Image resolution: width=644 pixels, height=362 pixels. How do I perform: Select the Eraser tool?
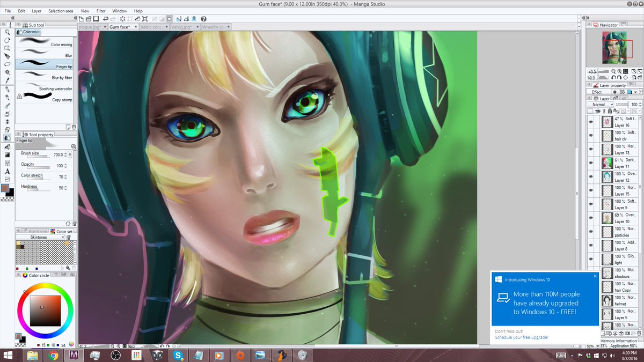[7, 130]
